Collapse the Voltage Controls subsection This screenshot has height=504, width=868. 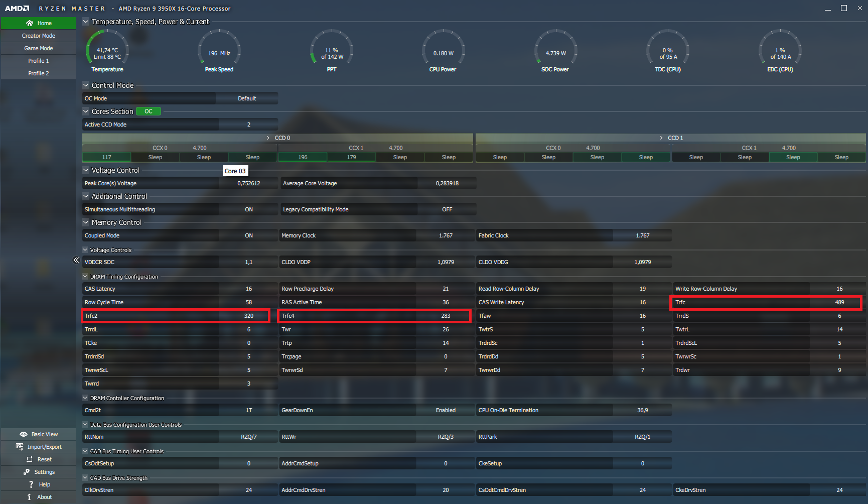(x=85, y=250)
